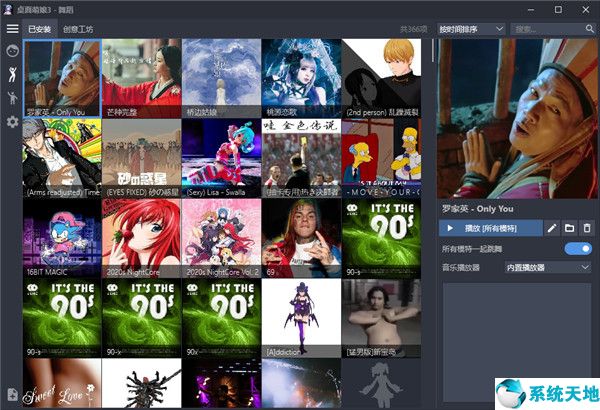
Task: Switch to the 已安装 tab
Action: click(39, 29)
